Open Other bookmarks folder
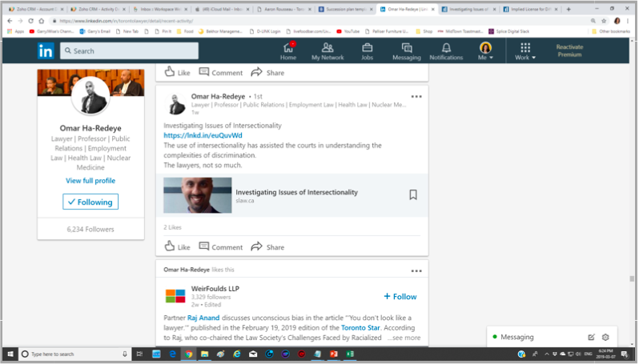The image size is (639, 364). pos(611,31)
